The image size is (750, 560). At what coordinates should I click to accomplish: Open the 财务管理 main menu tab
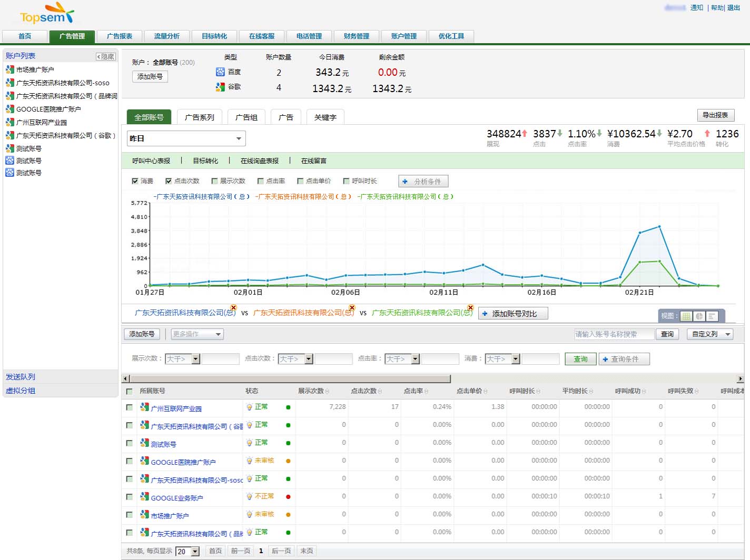click(x=357, y=36)
